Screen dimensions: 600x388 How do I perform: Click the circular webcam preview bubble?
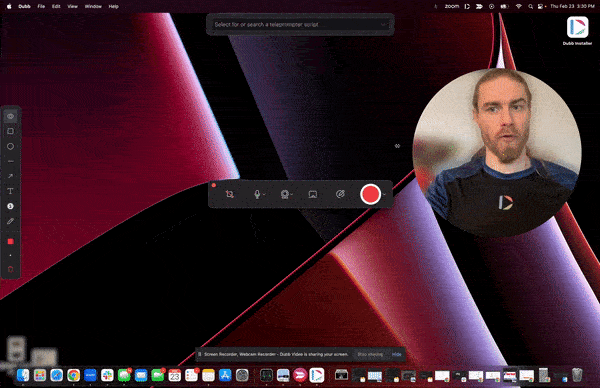pos(497,153)
